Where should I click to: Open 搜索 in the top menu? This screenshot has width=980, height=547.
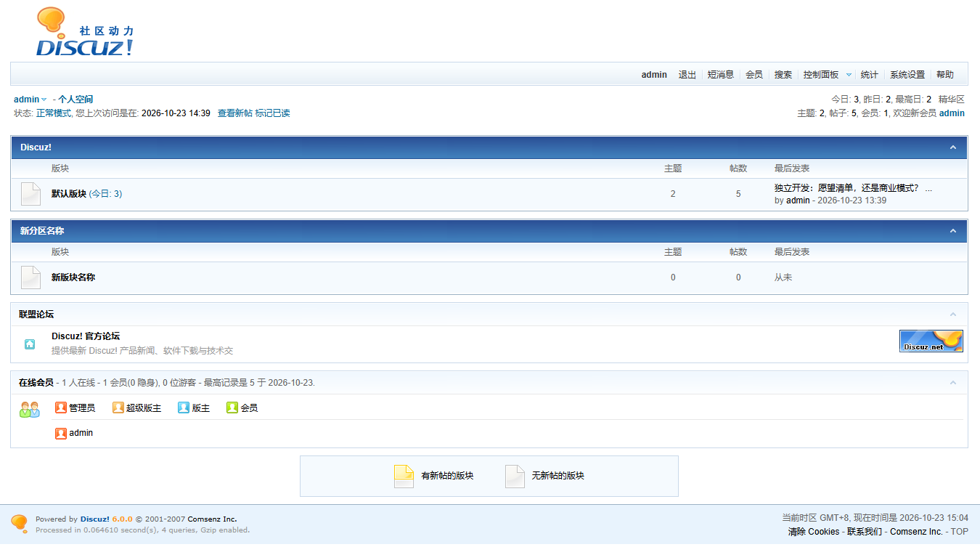783,75
